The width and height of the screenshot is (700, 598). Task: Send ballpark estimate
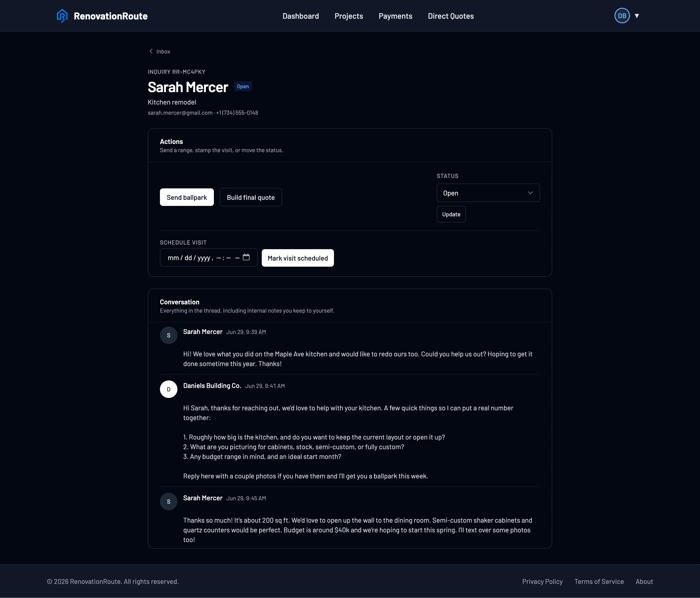click(187, 197)
